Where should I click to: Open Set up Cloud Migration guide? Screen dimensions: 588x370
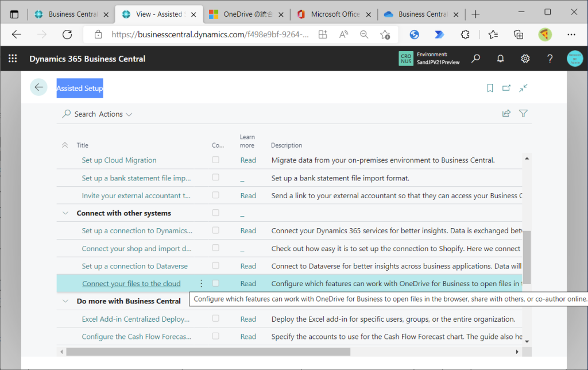click(x=119, y=160)
